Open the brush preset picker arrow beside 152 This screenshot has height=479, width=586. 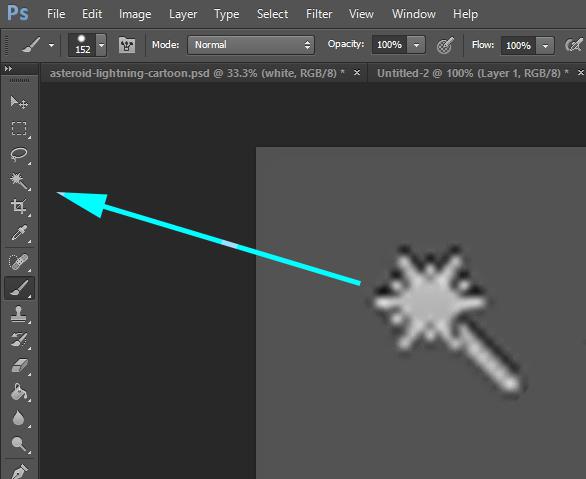pyautogui.click(x=101, y=45)
